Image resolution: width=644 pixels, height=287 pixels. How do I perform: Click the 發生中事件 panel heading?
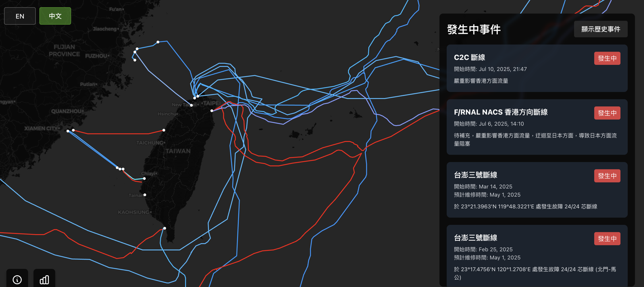474,29
